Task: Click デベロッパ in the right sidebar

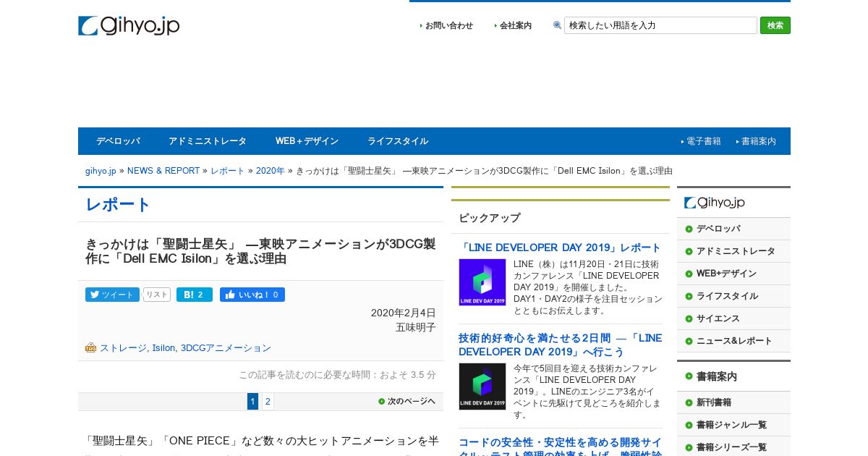Action: pyautogui.click(x=718, y=229)
